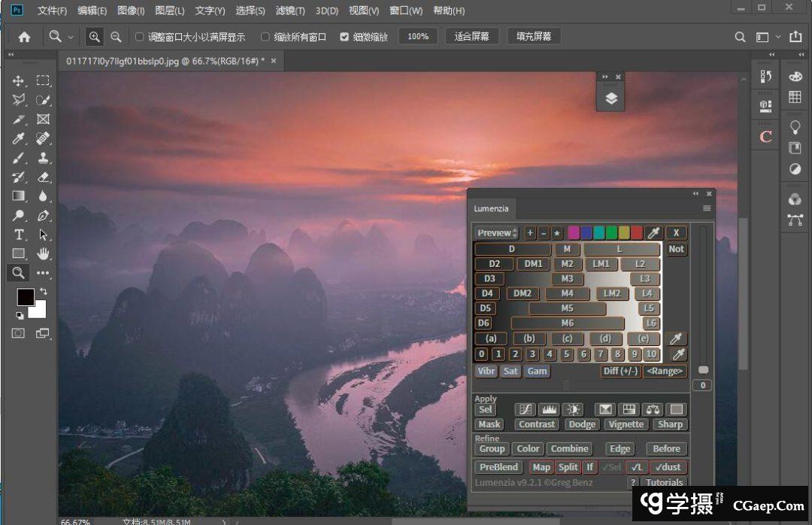Enable 调整窗口大小以满屏显示 checkbox
The height and width of the screenshot is (525, 812).
point(139,37)
